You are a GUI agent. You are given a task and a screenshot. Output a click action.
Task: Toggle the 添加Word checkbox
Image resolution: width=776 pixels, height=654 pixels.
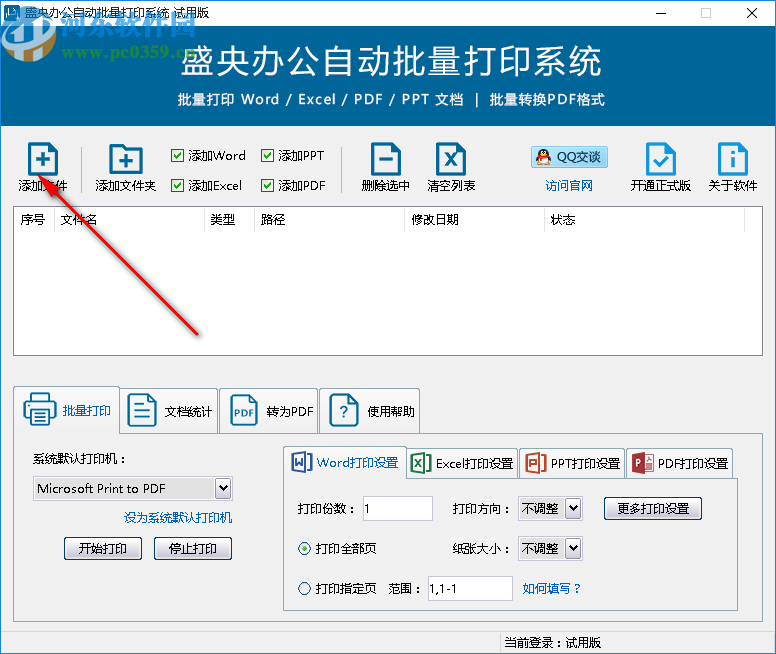tap(177, 155)
